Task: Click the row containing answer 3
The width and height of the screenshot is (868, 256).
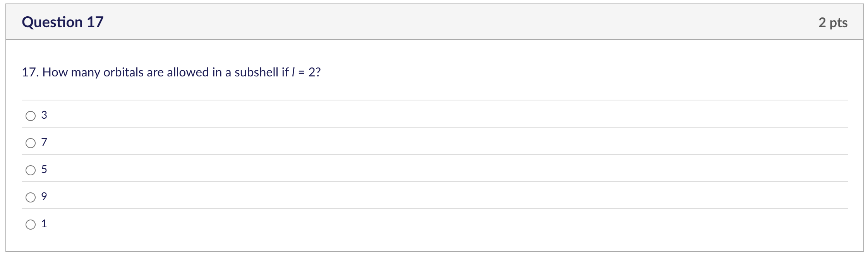Action: [232, 115]
